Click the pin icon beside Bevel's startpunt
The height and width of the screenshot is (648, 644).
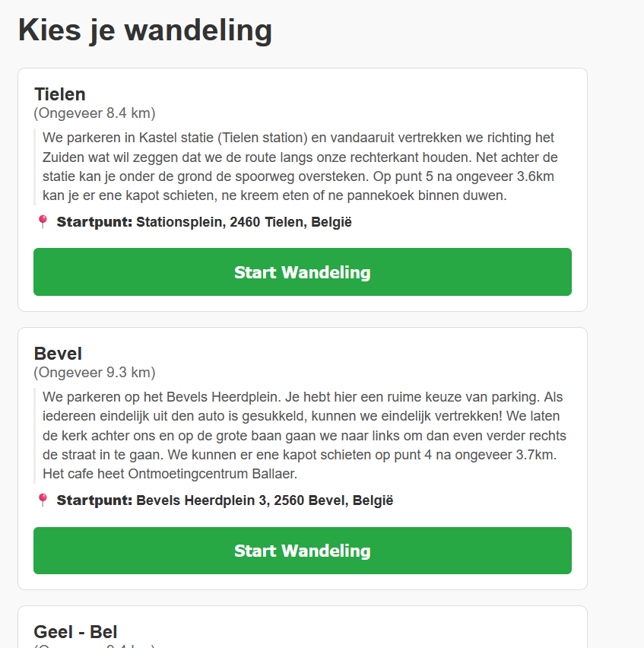click(43, 500)
